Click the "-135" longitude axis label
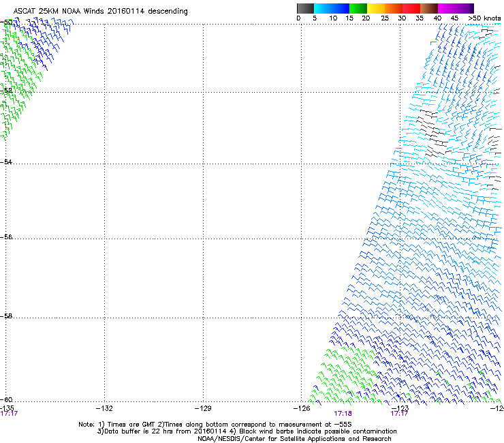This screenshot has width=504, height=443. point(7,408)
